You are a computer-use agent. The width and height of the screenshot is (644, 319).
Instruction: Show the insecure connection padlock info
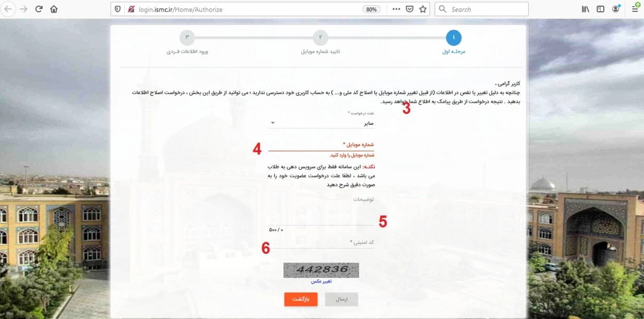click(130, 9)
